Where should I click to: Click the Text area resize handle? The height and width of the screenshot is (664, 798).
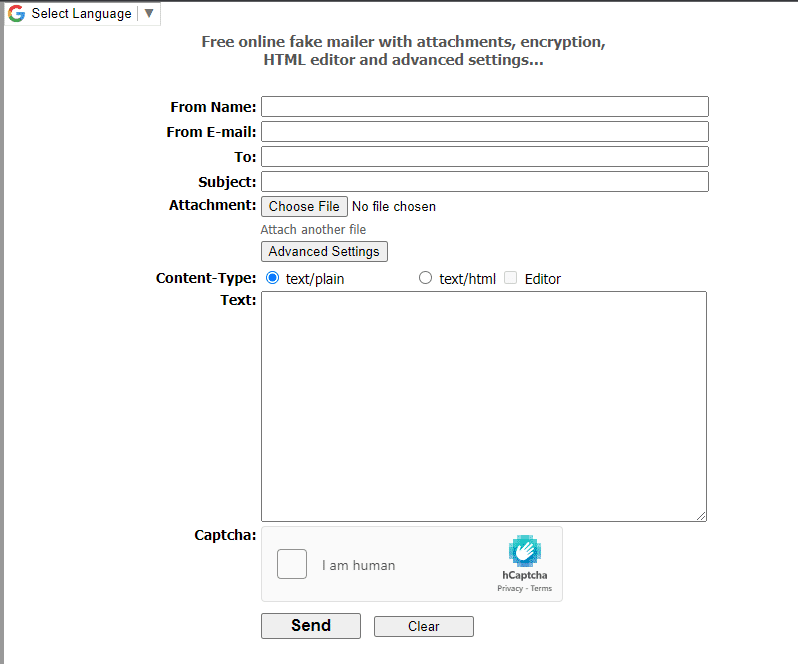click(701, 516)
